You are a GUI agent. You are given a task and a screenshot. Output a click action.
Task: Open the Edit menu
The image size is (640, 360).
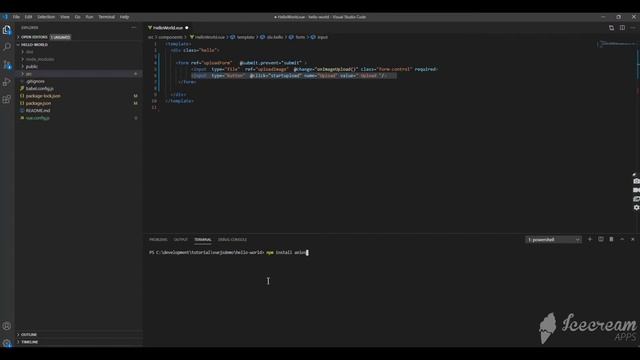coord(28,17)
